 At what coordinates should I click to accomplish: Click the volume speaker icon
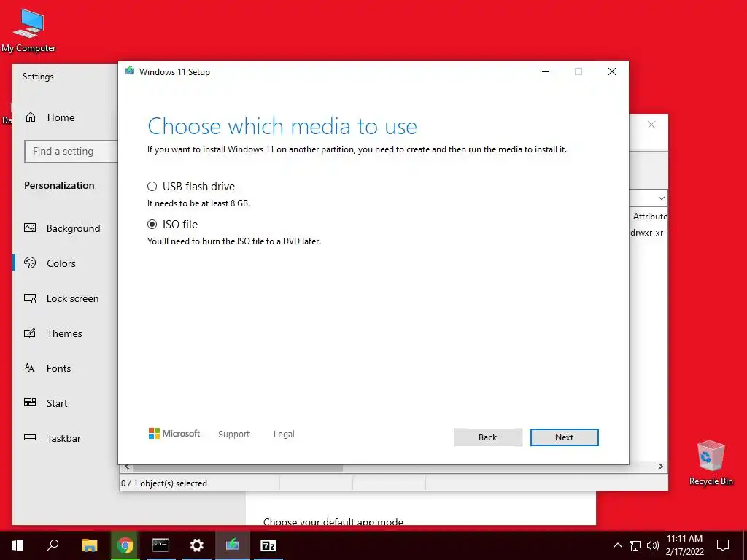click(653, 545)
